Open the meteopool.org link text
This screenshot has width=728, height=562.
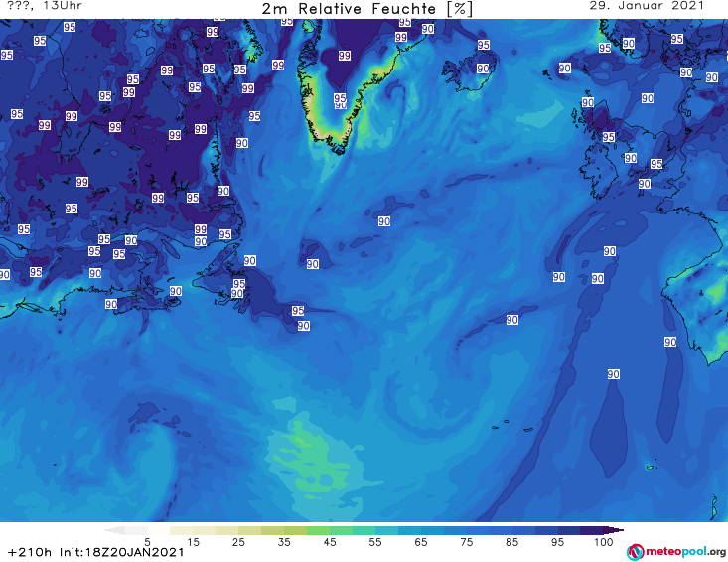coord(685,552)
